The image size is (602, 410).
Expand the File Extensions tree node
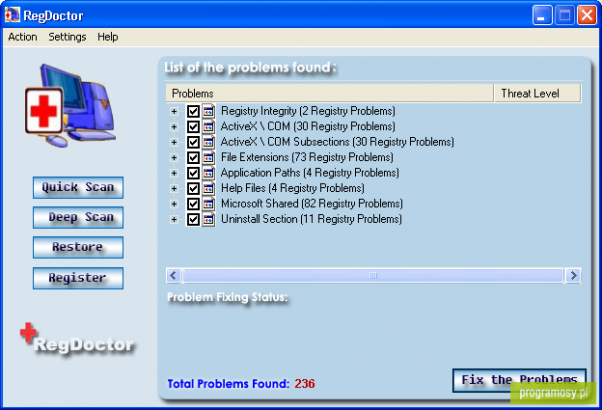click(174, 157)
